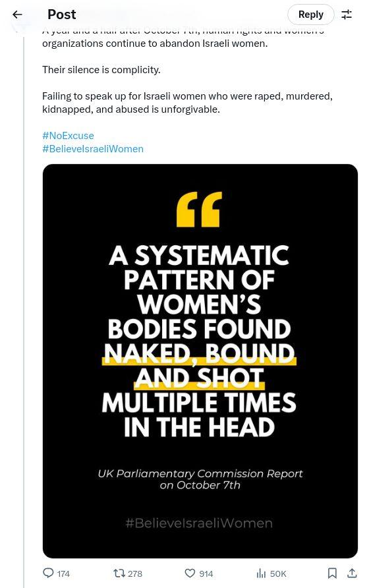Open view analytics bar chart icon
The height and width of the screenshot is (588, 369).
coord(261,573)
